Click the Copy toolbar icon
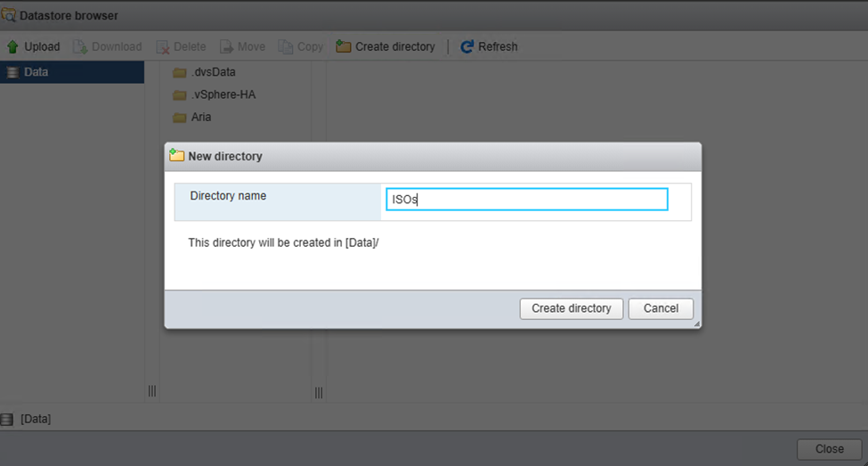Image resolution: width=868 pixels, height=466 pixels. pos(285,46)
